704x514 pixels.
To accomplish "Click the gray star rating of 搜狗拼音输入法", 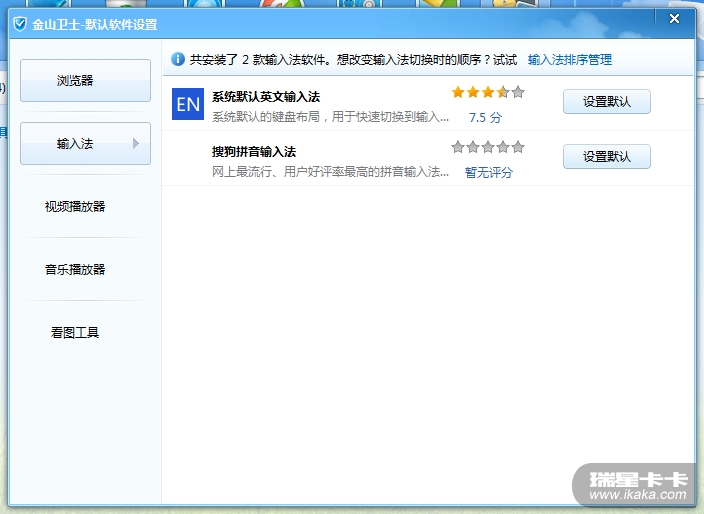I will click(x=488, y=147).
